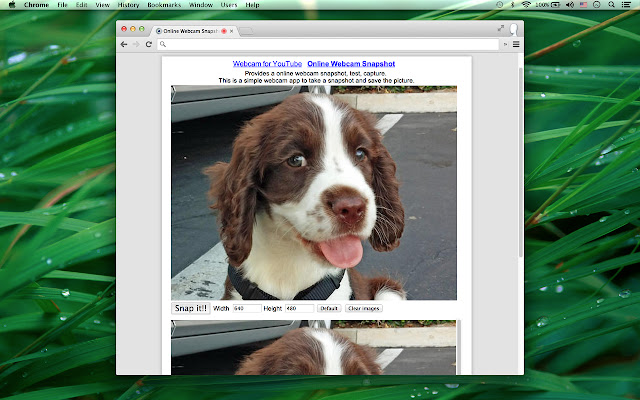
Task: Click the scrollbar beside the snapshot list
Action: point(458,347)
